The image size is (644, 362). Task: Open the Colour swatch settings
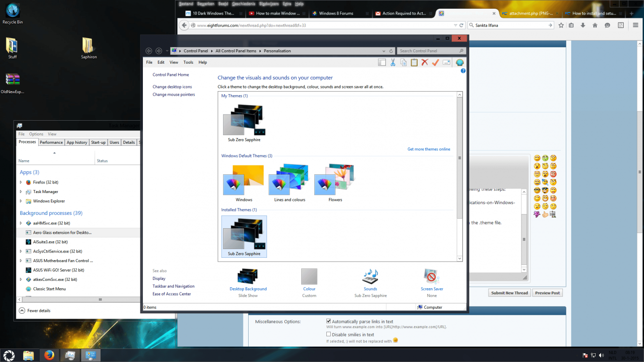(309, 277)
